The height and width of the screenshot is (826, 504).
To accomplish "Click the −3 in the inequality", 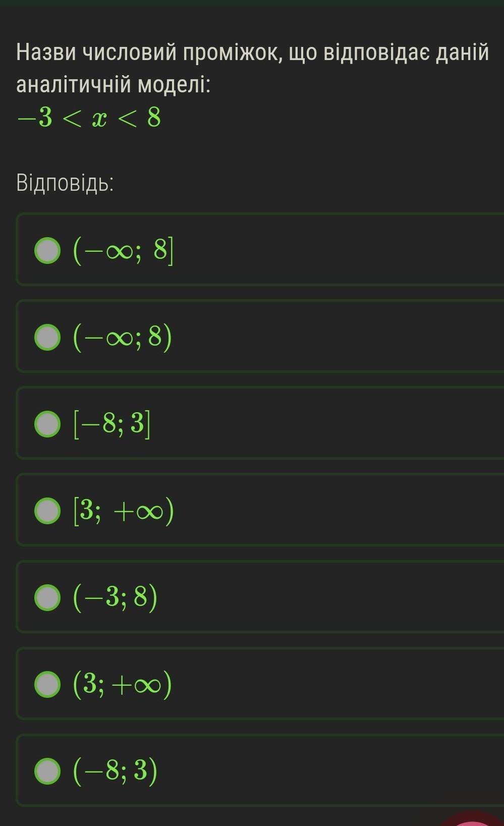I will tap(35, 119).
